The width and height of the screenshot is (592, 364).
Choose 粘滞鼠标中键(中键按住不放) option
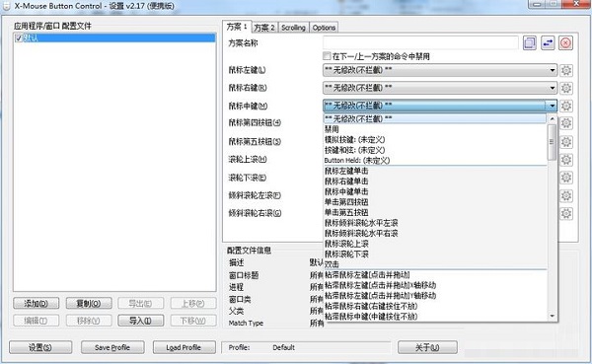click(x=435, y=317)
